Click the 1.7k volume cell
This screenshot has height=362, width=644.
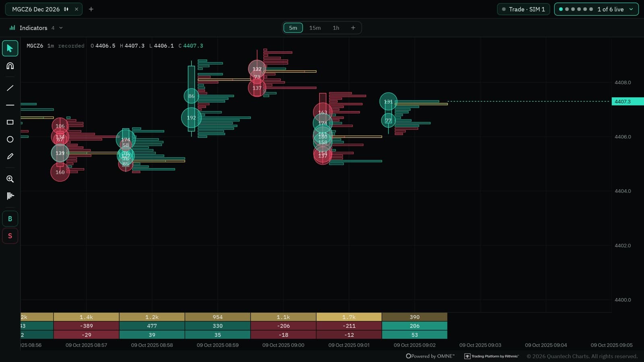[x=349, y=317]
